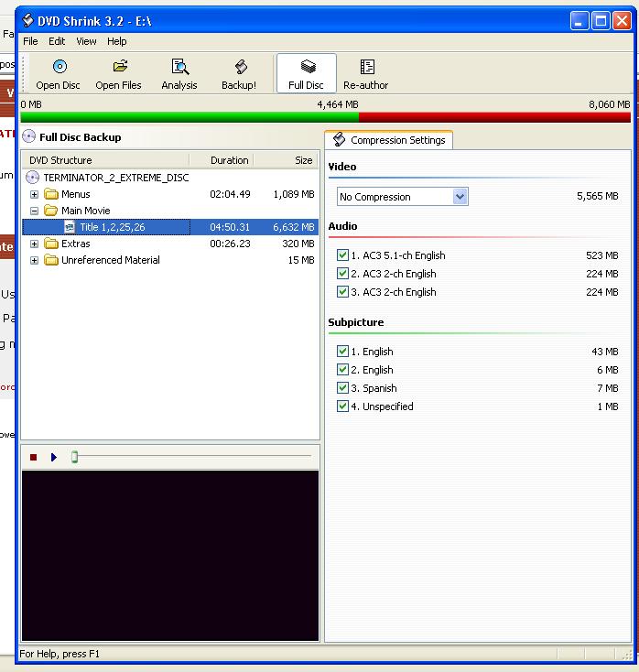
Task: Select the Full Disc mode button
Action: tap(306, 73)
